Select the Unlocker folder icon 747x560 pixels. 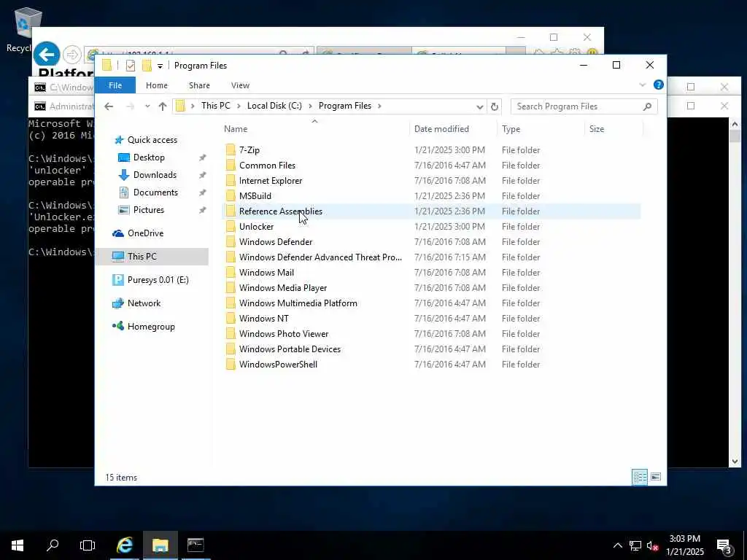click(x=231, y=226)
